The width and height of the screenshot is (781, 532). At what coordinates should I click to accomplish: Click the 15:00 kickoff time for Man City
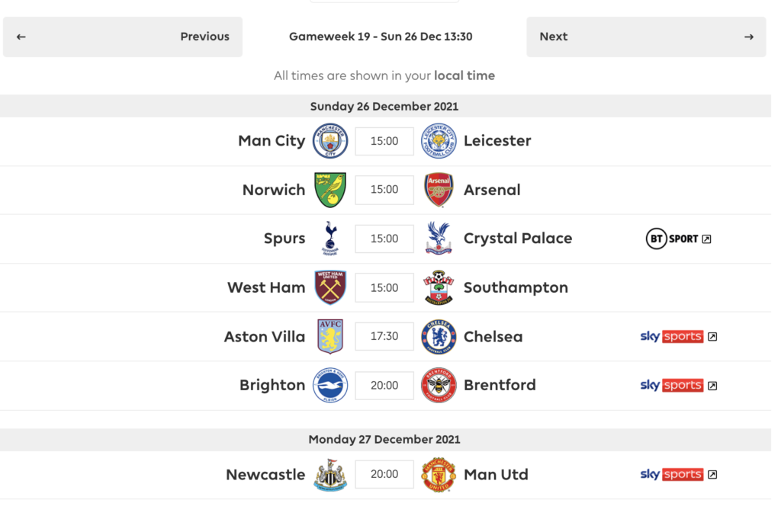(x=384, y=141)
